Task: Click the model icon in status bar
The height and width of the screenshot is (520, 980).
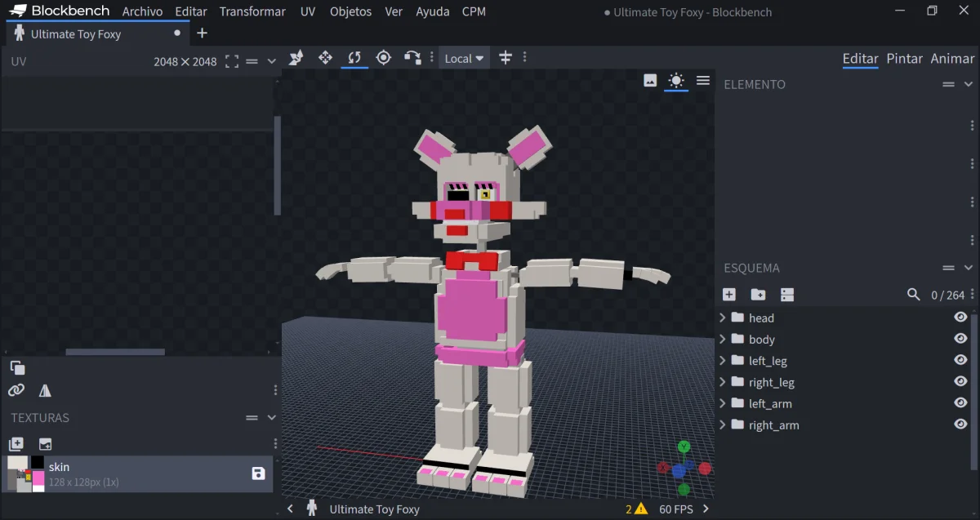Action: click(311, 509)
